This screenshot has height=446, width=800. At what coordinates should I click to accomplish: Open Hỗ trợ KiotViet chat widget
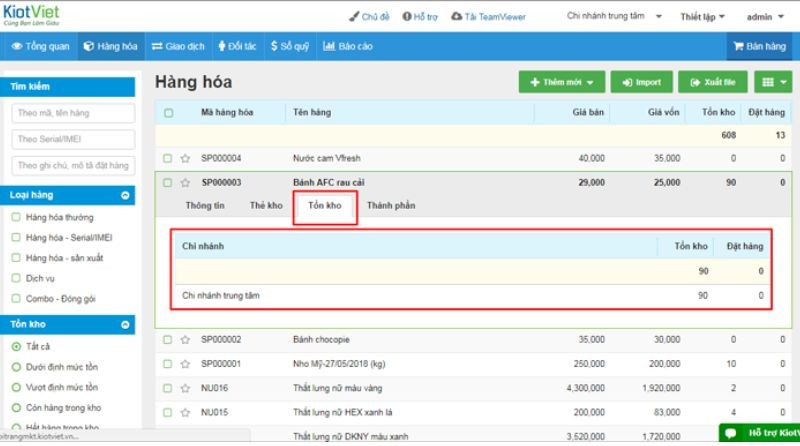tap(759, 433)
